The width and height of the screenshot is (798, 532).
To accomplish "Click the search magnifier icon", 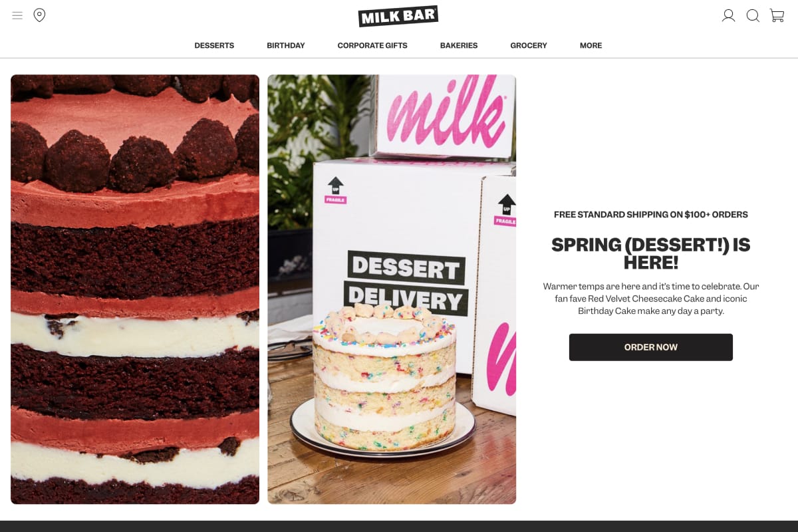I will click(x=753, y=15).
